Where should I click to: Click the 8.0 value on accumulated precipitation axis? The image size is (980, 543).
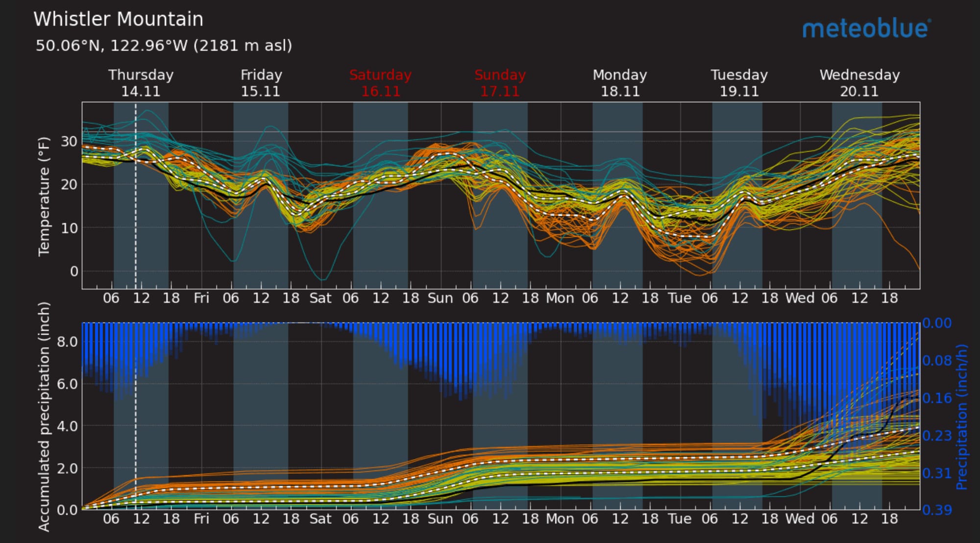pyautogui.click(x=67, y=342)
